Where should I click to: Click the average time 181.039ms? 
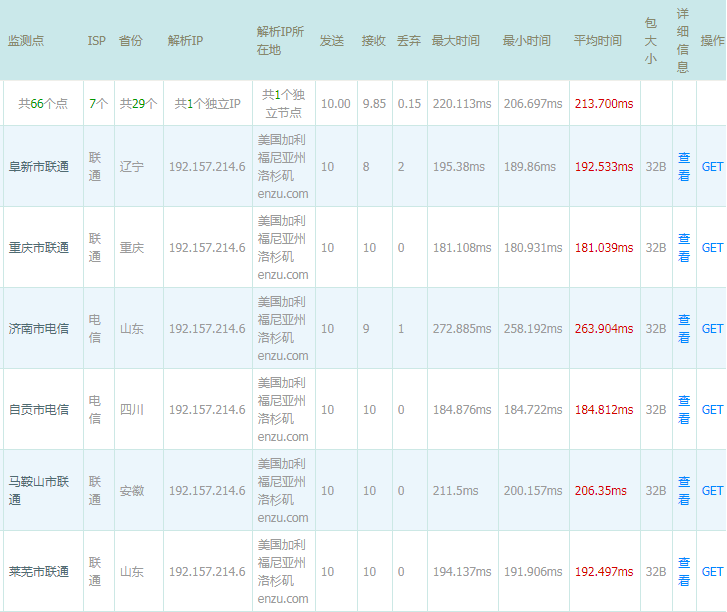pos(604,248)
